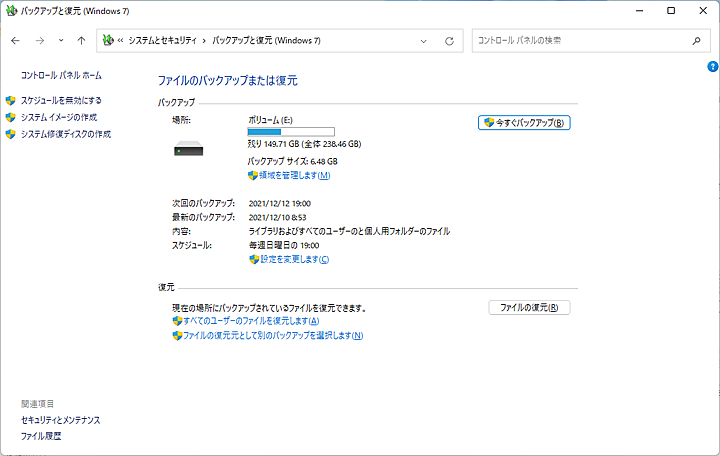The height and width of the screenshot is (456, 720).
Task: Click the disk usage progress bar
Action: pyautogui.click(x=291, y=132)
